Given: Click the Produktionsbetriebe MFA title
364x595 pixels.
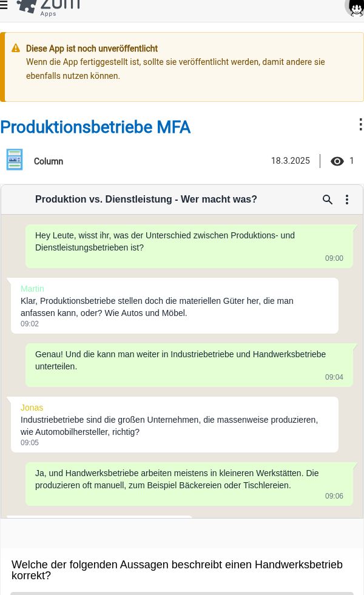Looking at the screenshot, I should (x=95, y=127).
